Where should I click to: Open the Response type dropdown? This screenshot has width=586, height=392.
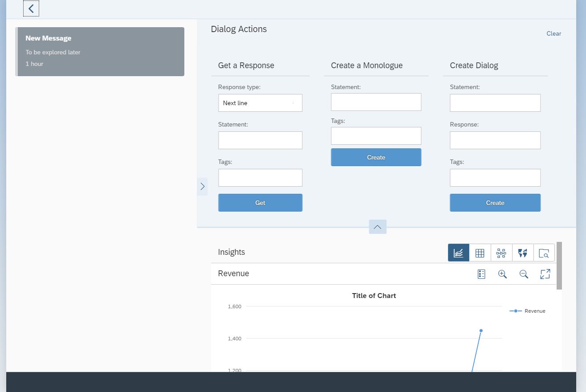tap(260, 103)
